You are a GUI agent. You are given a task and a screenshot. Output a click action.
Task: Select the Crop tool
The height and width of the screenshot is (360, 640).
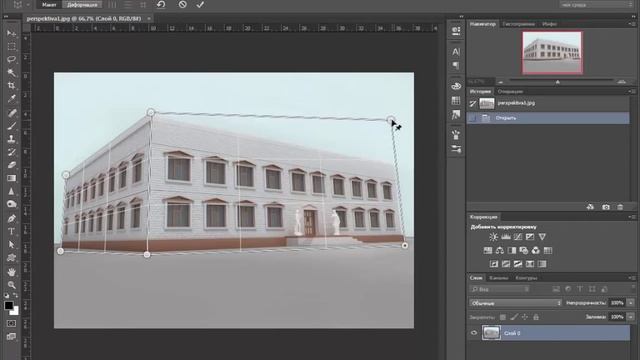[x=11, y=86]
